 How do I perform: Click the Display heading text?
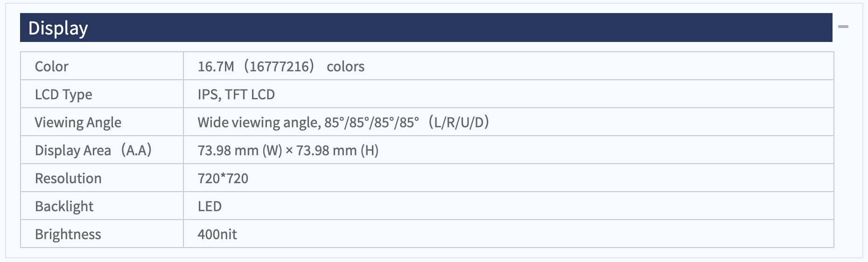click(58, 28)
